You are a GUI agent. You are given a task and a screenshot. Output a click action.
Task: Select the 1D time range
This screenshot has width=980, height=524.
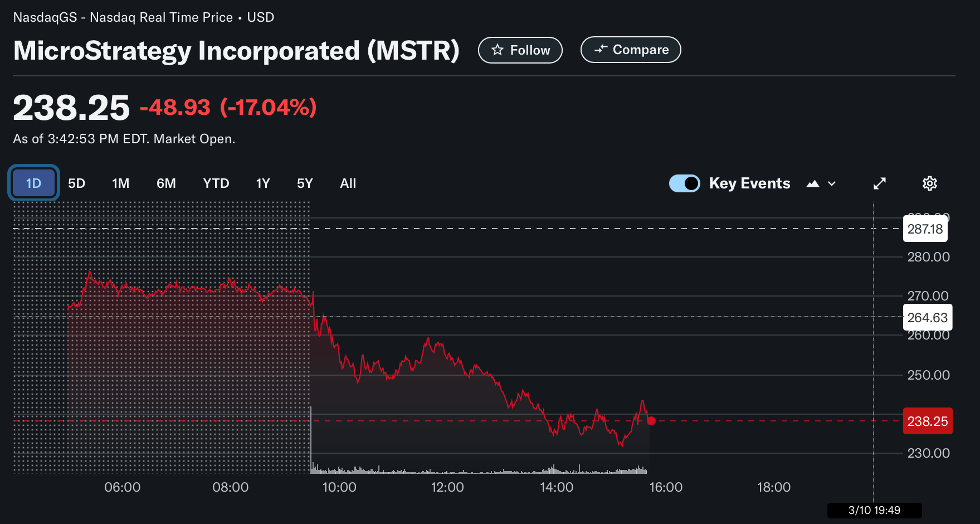pos(33,183)
